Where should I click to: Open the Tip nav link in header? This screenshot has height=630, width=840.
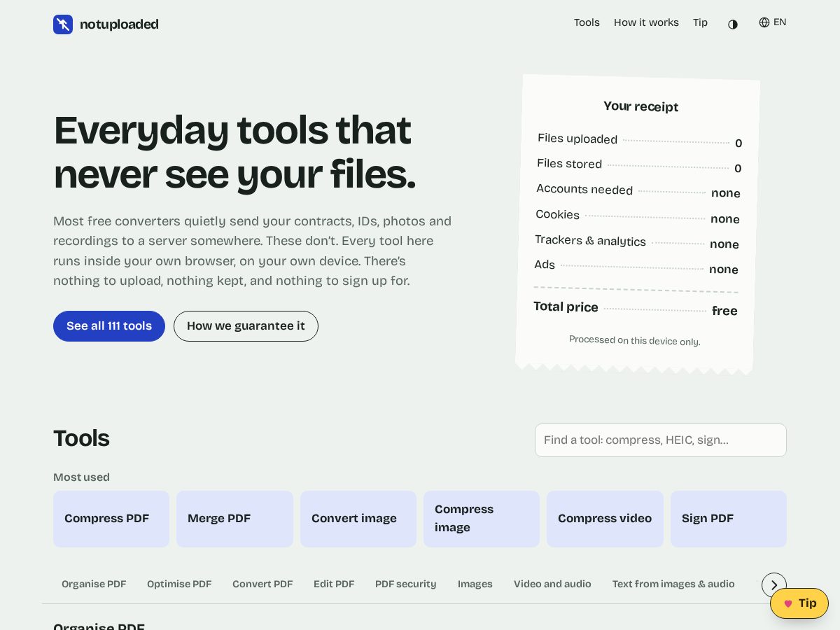[700, 22]
